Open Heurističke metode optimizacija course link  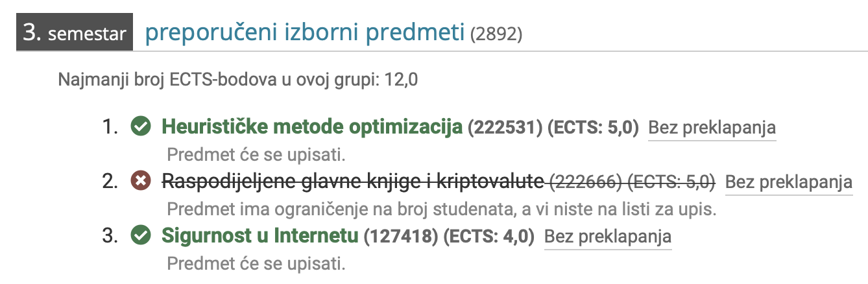pyautogui.click(x=312, y=127)
